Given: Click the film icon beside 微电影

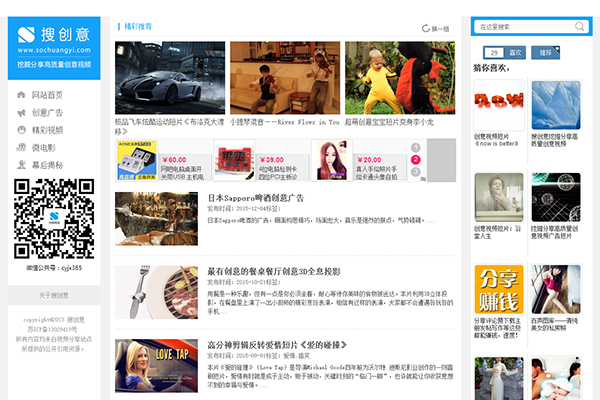Looking at the screenshot, I should click(22, 148).
